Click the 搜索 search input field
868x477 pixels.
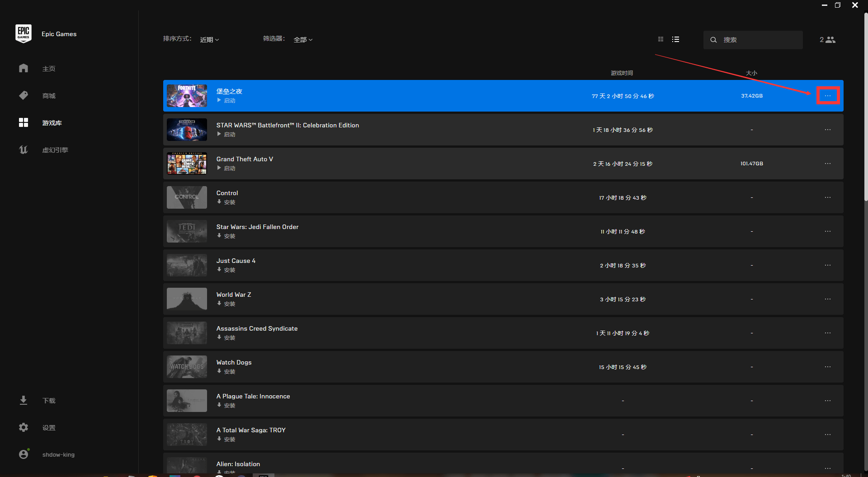(753, 40)
